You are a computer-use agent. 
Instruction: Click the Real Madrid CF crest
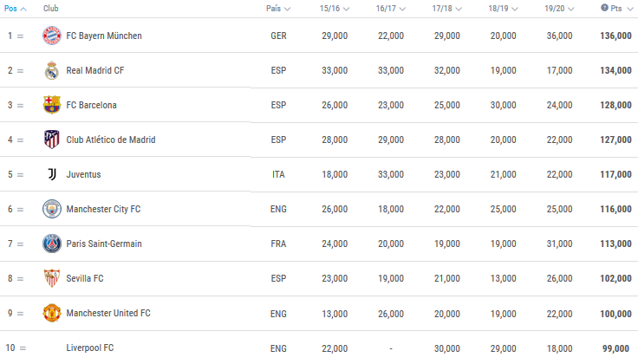point(52,70)
